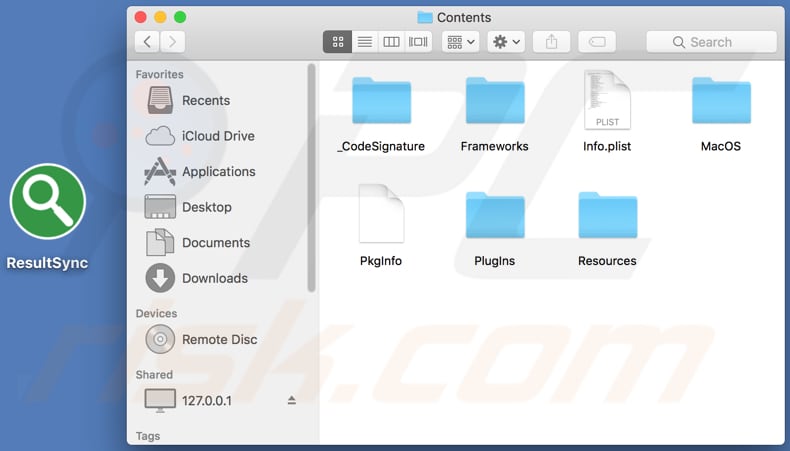Image resolution: width=790 pixels, height=451 pixels.
Task: Click the Info.plist name label
Action: pos(607,147)
